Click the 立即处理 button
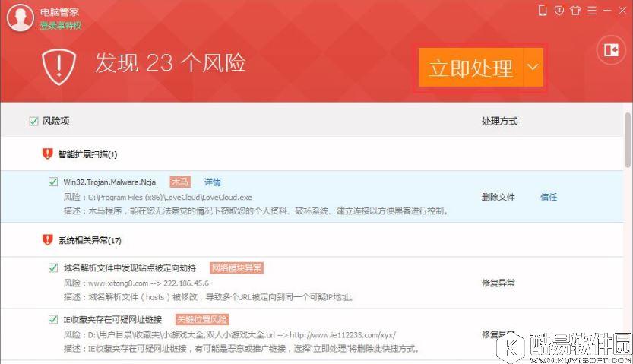This screenshot has width=633, height=364. [471, 67]
